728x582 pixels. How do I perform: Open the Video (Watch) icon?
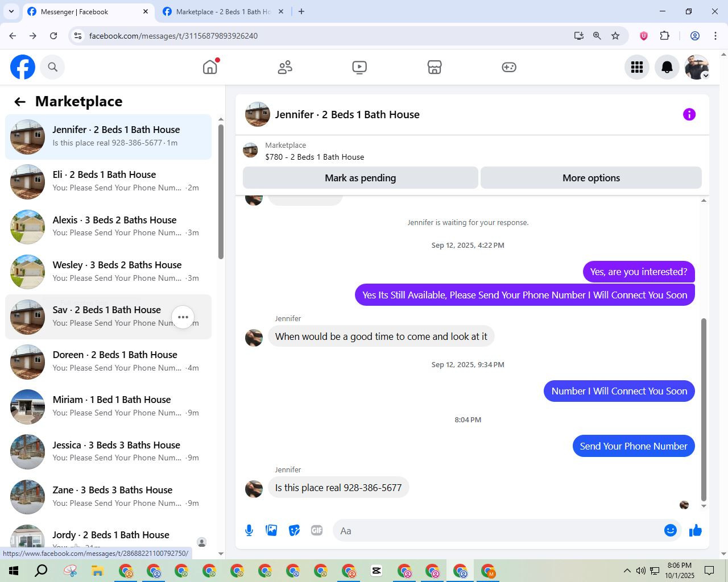359,67
